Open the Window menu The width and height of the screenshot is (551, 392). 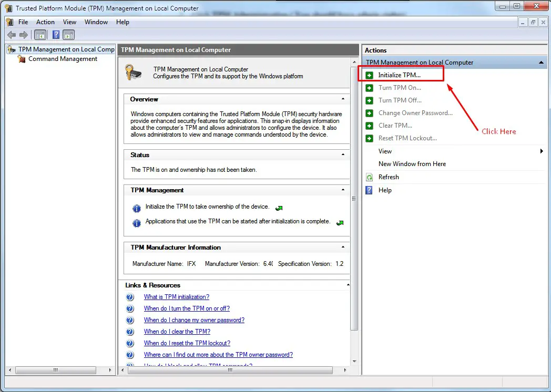96,22
